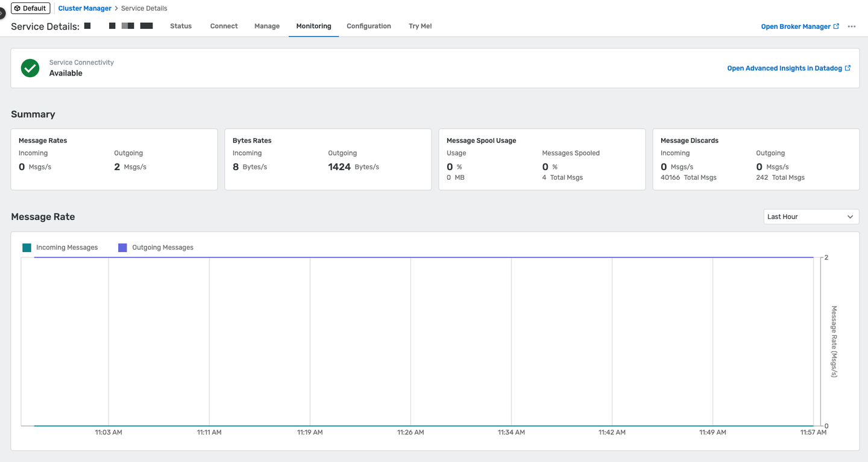Click the Message Rates card title
The height and width of the screenshot is (462, 868).
click(x=43, y=141)
